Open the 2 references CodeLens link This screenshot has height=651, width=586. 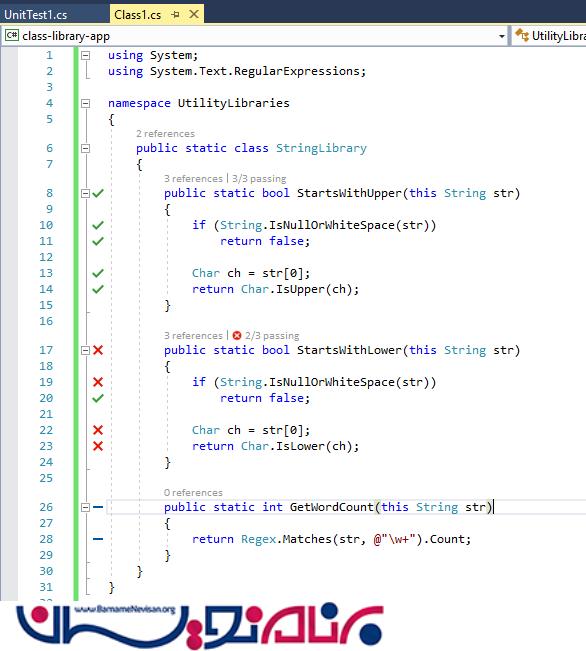pyautogui.click(x=165, y=134)
